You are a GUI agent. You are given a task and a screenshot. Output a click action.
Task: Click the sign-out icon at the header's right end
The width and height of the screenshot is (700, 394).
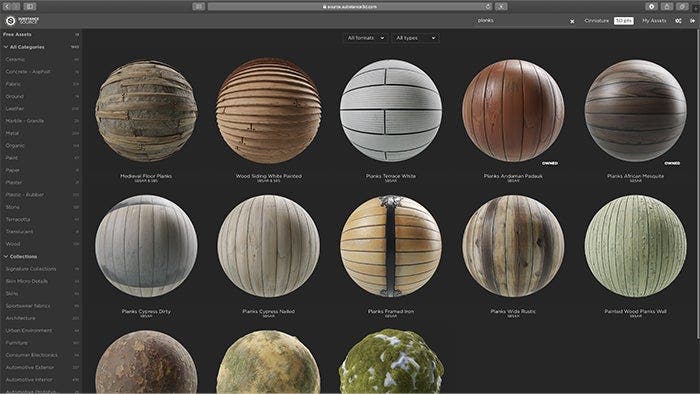tap(692, 21)
